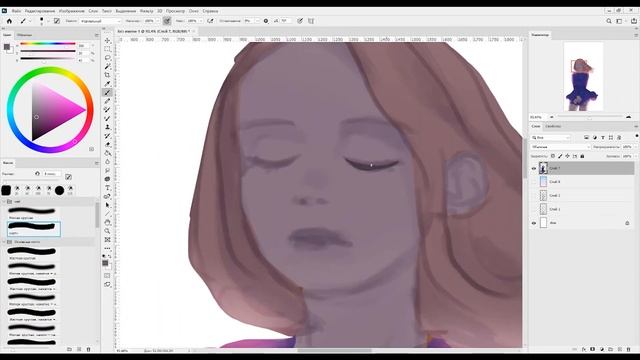640x360 pixels.
Task: Select the Zoom tool in toolbox
Action: [x=107, y=231]
